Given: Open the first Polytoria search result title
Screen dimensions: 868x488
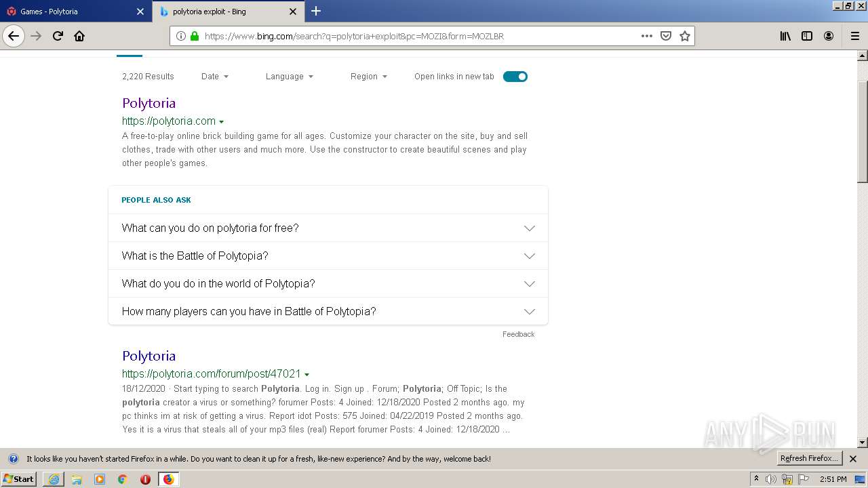Looking at the screenshot, I should click(149, 103).
